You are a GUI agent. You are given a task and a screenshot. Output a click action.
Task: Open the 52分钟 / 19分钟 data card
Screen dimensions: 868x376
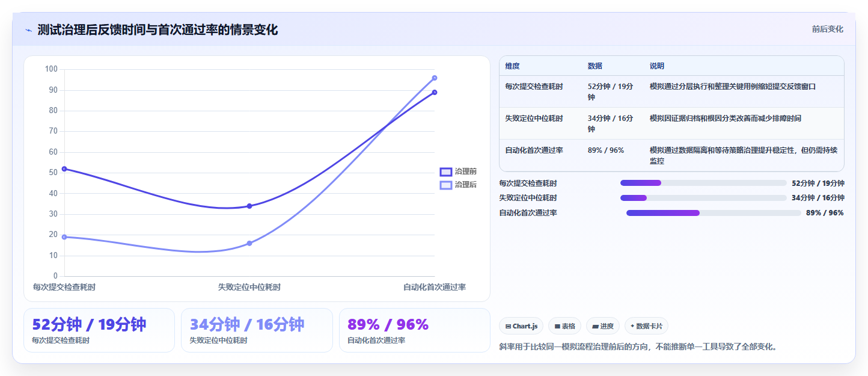[99, 330]
